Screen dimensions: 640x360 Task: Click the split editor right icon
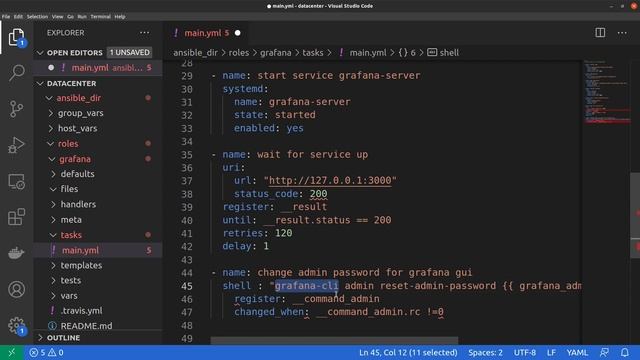(x=600, y=33)
